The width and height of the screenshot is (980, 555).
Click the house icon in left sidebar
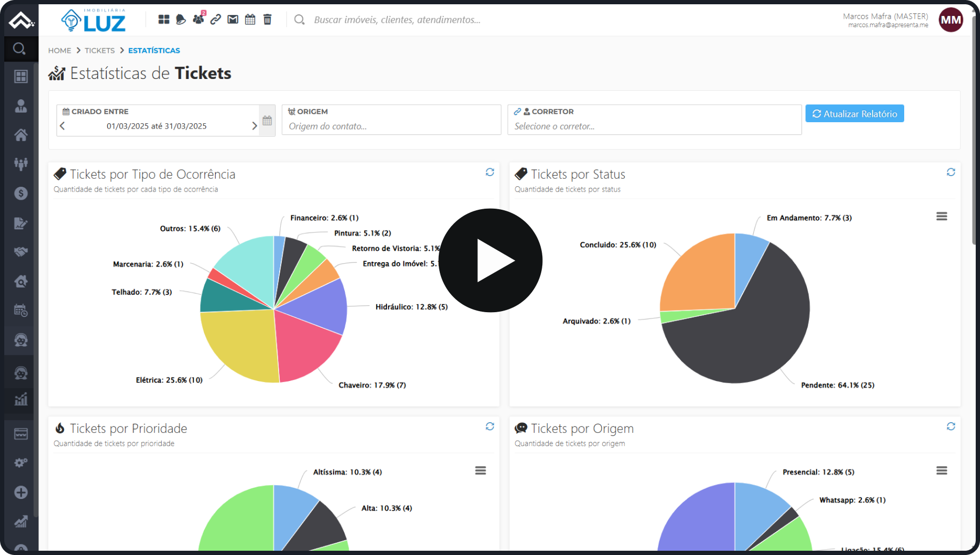pyautogui.click(x=21, y=135)
